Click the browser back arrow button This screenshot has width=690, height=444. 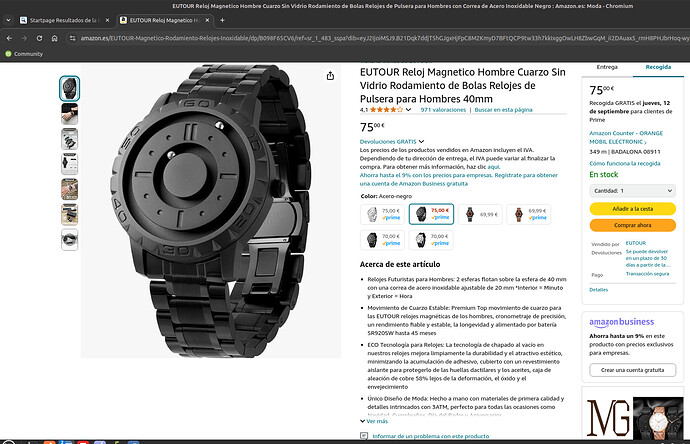tap(9, 37)
